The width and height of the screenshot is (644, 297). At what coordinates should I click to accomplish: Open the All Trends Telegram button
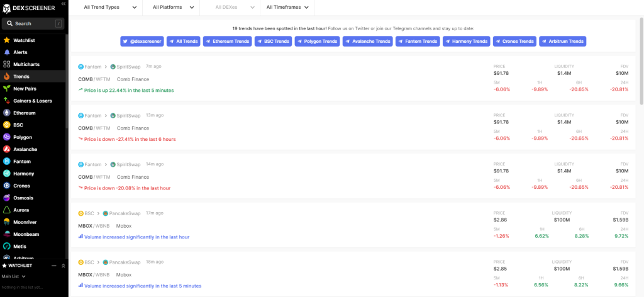(x=183, y=41)
